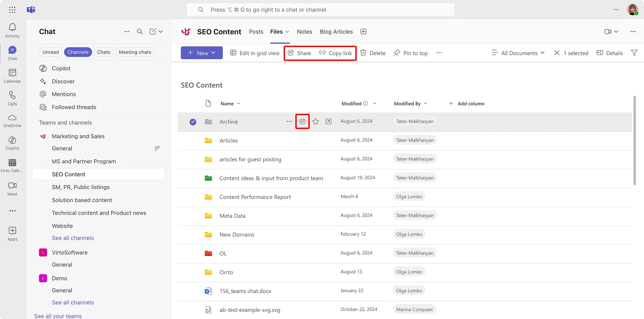Open the Activity feed from left sidebar
The width and height of the screenshot is (644, 319).
[x=12, y=30]
